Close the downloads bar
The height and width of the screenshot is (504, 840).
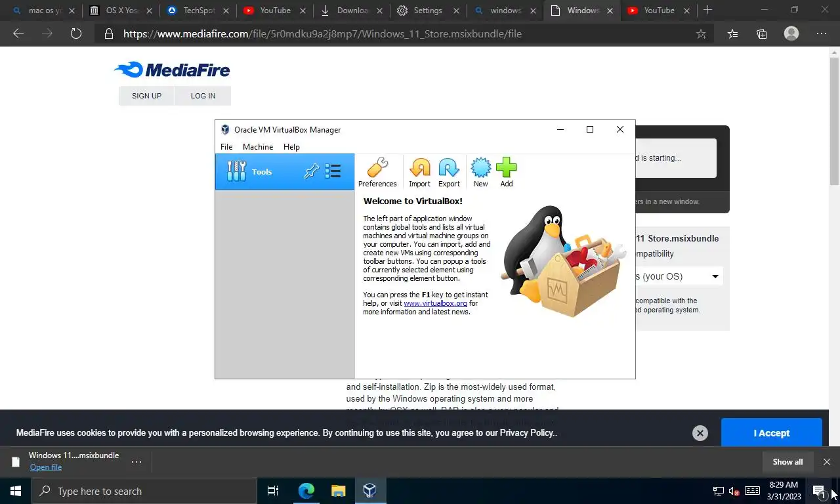point(827,462)
